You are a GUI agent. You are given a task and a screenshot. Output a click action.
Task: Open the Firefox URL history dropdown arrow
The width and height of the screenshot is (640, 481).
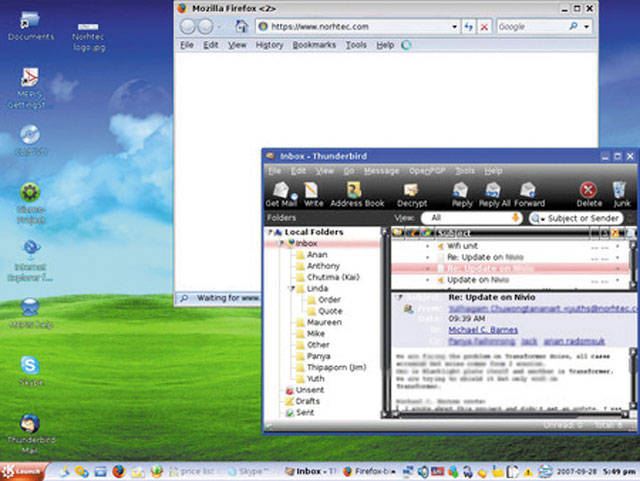tap(454, 27)
